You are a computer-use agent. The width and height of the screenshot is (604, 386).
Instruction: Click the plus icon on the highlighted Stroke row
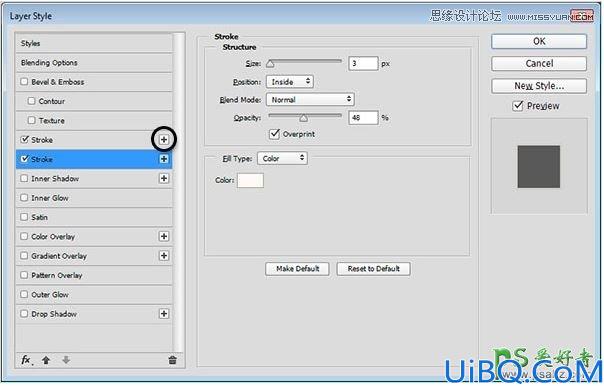coord(164,159)
